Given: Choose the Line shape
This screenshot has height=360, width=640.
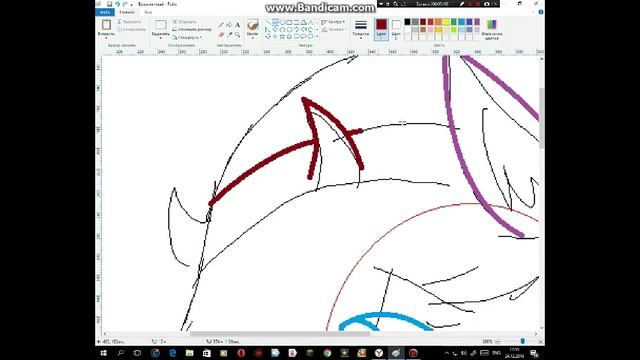Looking at the screenshot, I should click(x=268, y=22).
